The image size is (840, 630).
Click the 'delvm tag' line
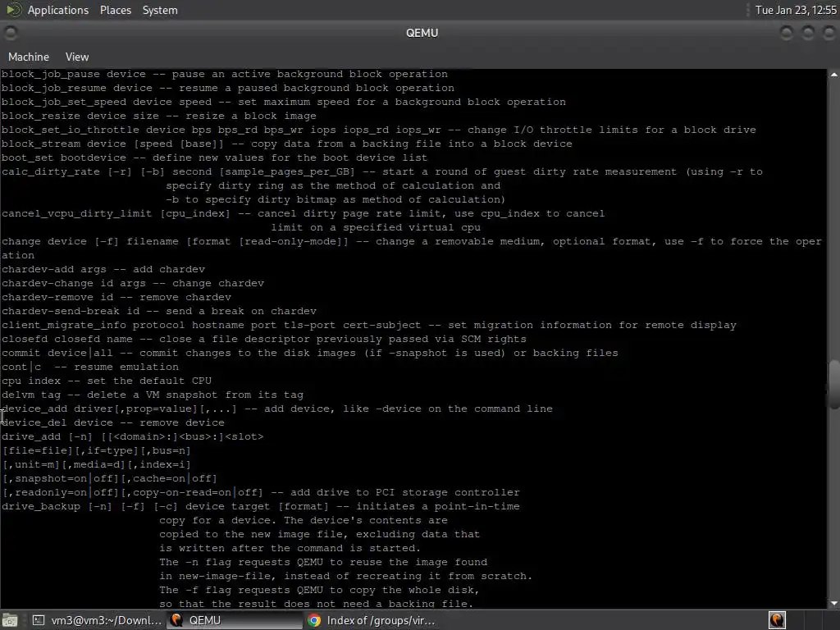click(x=152, y=395)
